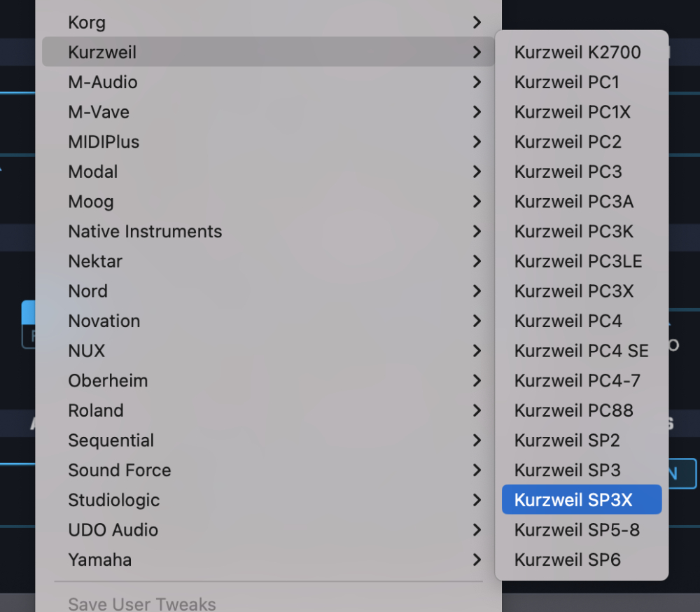The image size is (700, 612).
Task: Select the Kurzweil SP6 option
Action: [x=568, y=559]
